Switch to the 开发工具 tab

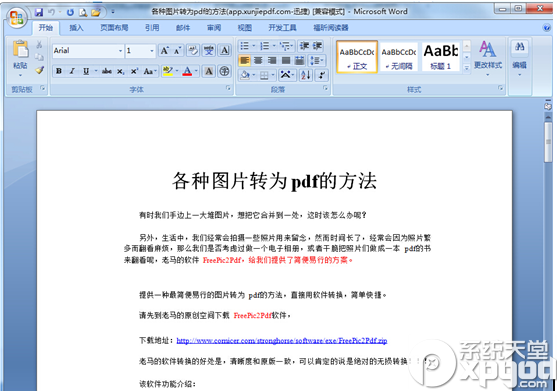(282, 28)
